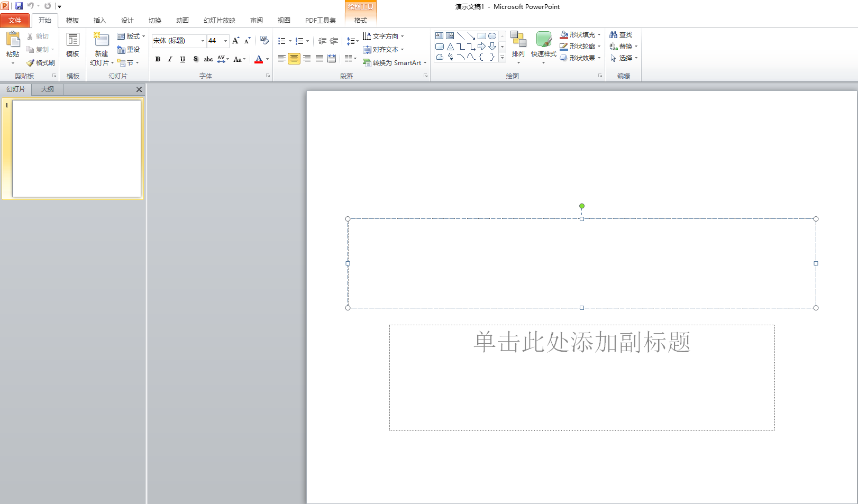Image resolution: width=858 pixels, height=504 pixels.
Task: Expand the Section (节) dropdown
Action: click(x=128, y=63)
